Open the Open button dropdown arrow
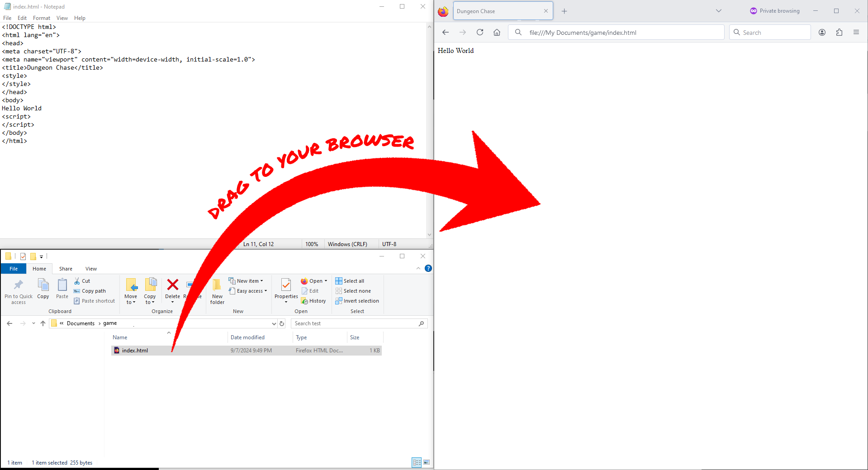868x470 pixels. [x=326, y=281]
